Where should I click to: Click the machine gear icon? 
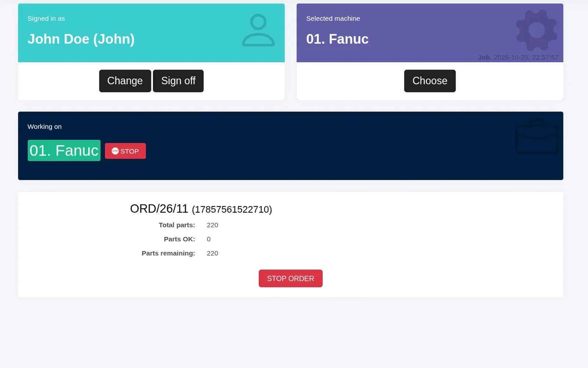[x=537, y=30]
